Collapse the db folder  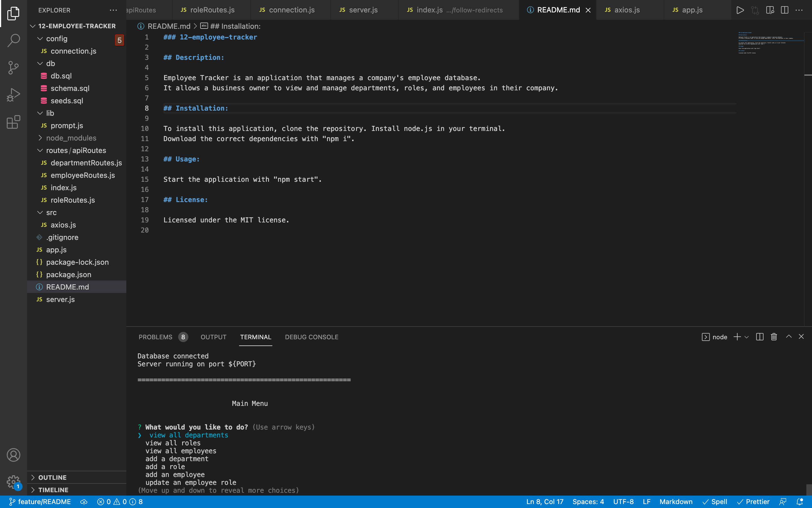[40, 63]
